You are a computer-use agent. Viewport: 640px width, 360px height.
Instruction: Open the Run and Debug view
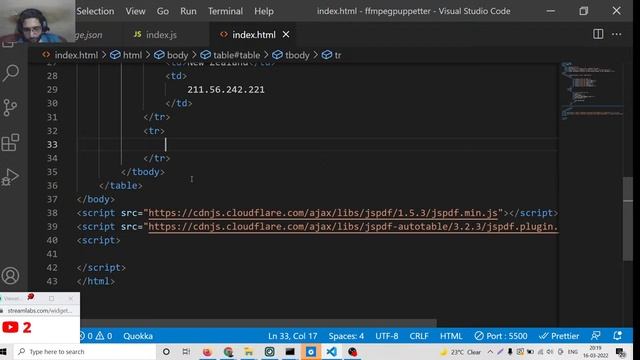click(x=11, y=177)
